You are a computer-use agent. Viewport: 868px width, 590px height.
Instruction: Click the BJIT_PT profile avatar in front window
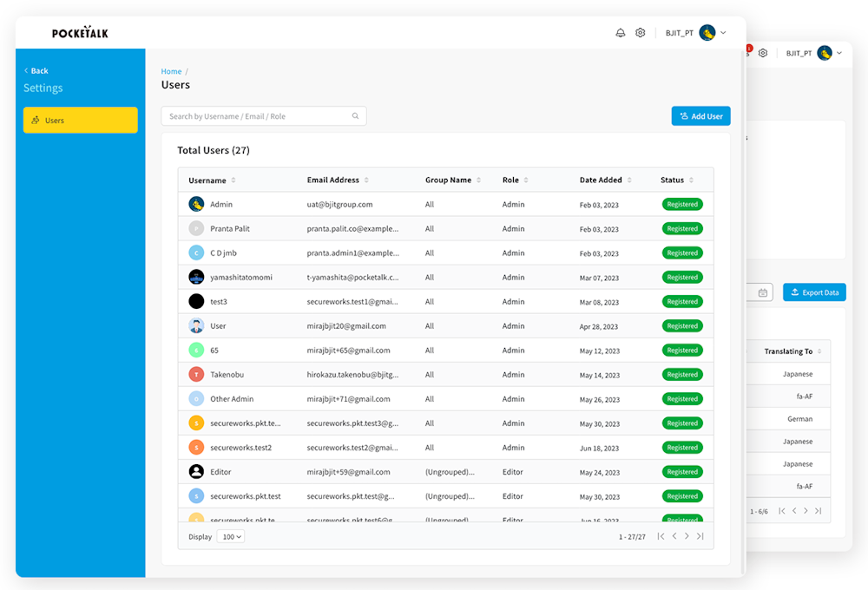pos(707,33)
